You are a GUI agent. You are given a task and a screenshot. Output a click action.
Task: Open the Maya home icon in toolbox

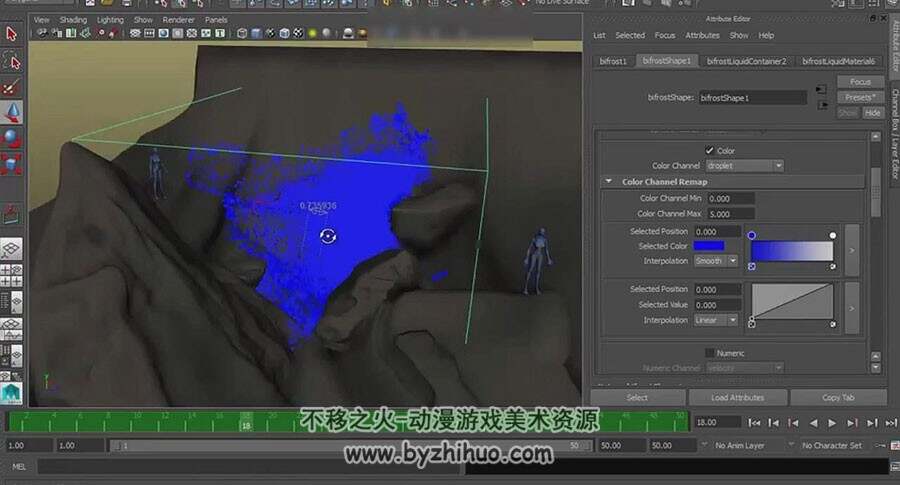pyautogui.click(x=11, y=394)
